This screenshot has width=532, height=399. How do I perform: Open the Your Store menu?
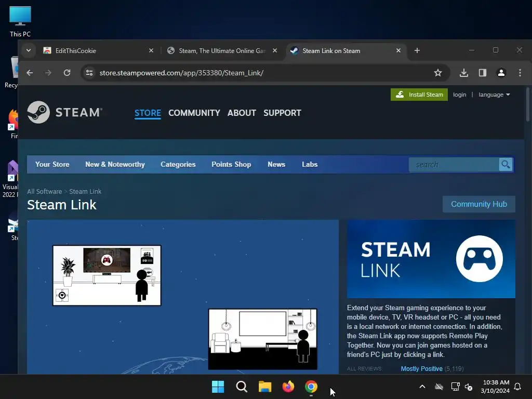[x=52, y=165]
